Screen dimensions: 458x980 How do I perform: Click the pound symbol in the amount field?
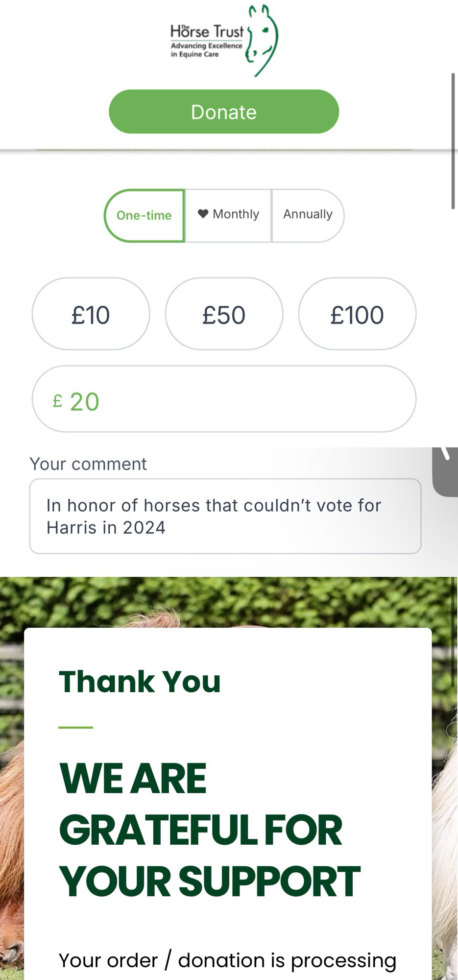click(57, 401)
